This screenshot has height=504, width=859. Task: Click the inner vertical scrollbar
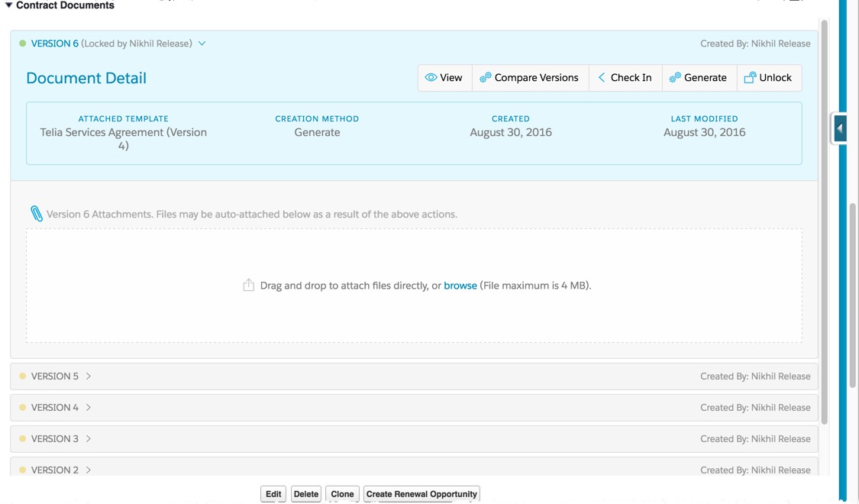(823, 222)
